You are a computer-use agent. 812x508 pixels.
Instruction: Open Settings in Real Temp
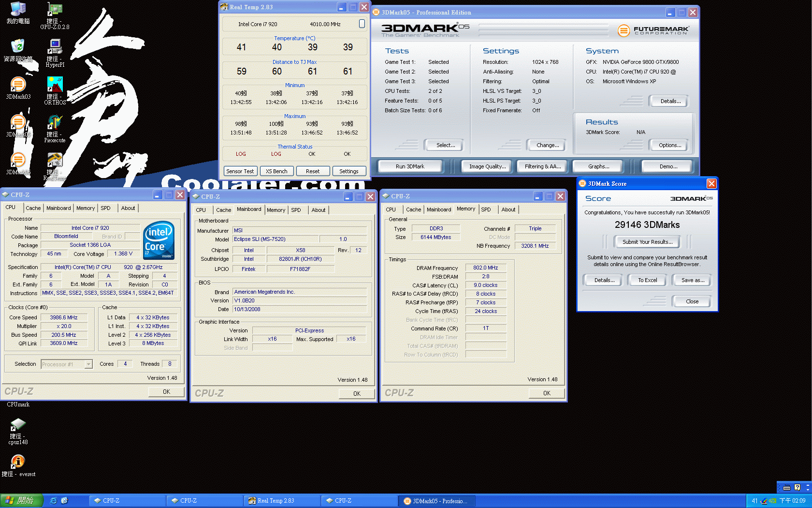pyautogui.click(x=349, y=171)
